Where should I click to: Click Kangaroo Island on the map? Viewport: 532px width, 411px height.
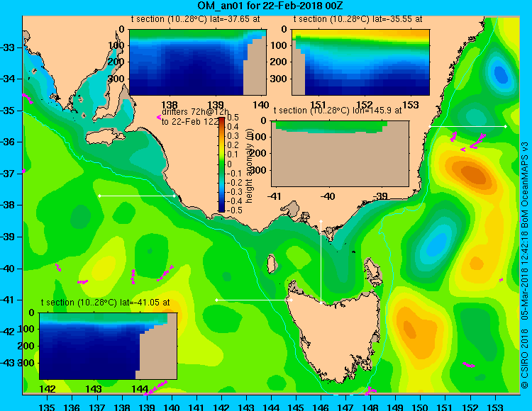[105, 137]
